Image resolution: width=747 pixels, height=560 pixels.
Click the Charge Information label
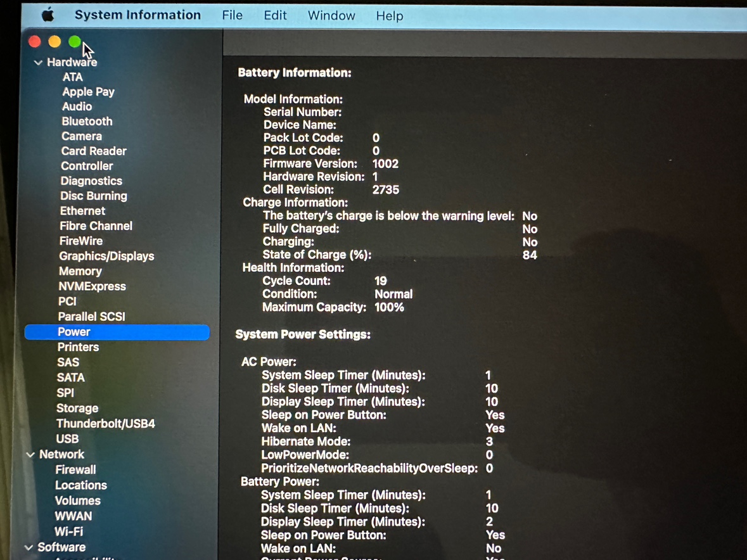pos(295,203)
